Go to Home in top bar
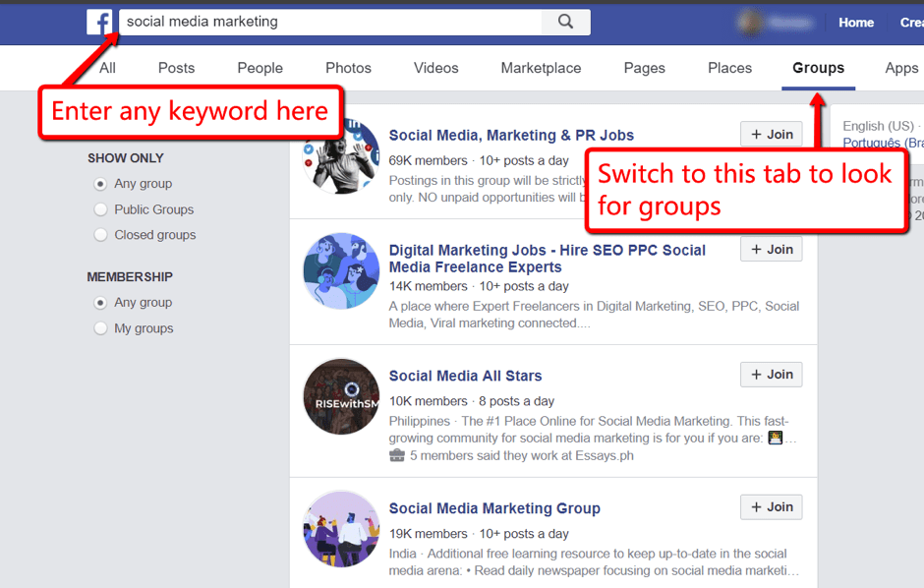Screen dimensions: 924x588 tap(856, 23)
